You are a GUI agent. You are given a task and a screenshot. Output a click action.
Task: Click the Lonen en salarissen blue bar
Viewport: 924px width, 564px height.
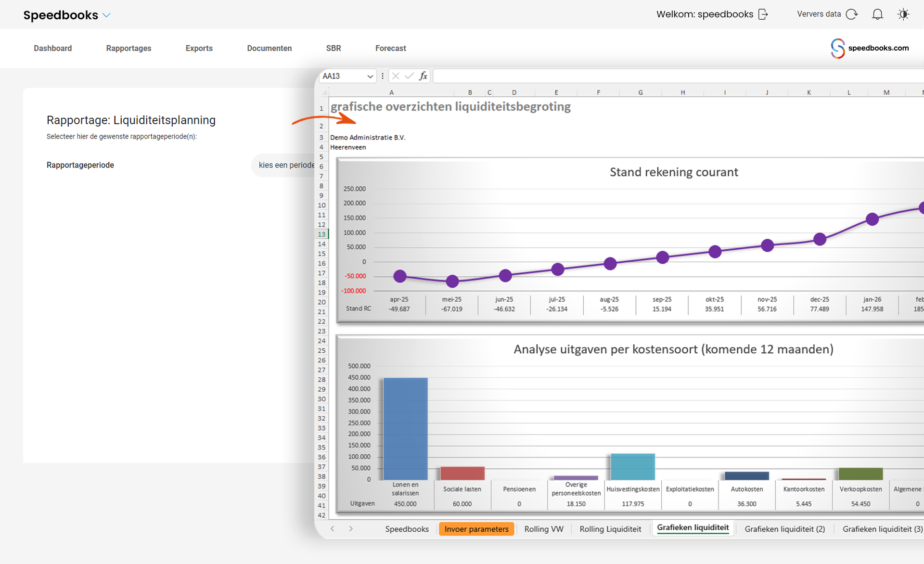(405, 428)
